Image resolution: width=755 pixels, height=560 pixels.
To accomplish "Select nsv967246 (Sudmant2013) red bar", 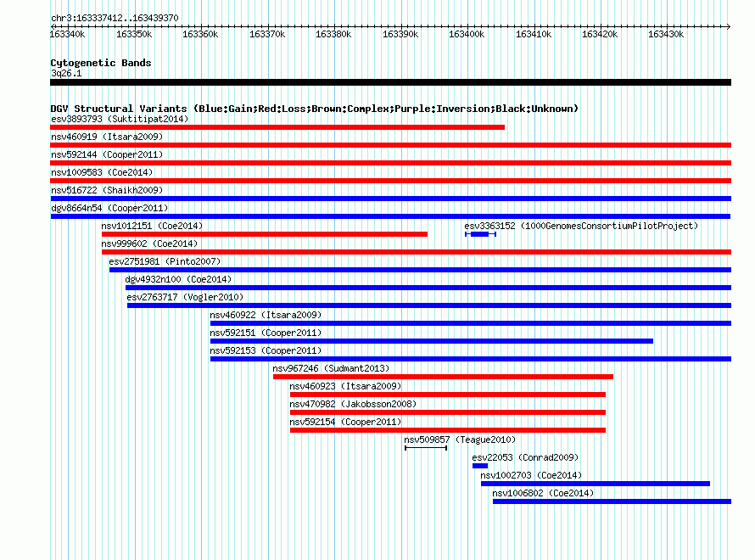I will coord(443,377).
